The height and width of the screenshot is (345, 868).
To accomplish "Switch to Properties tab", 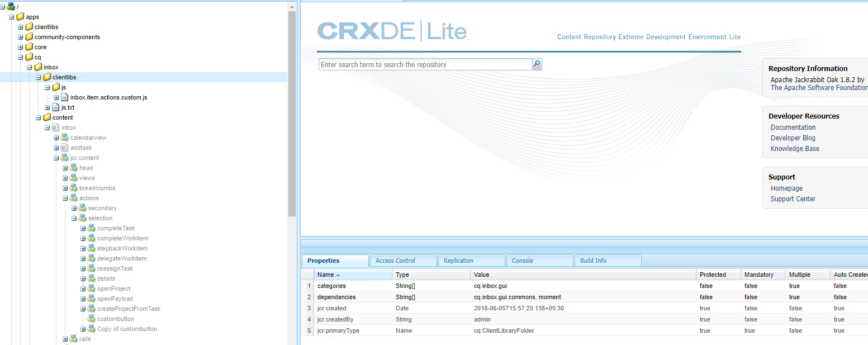I will 335,261.
